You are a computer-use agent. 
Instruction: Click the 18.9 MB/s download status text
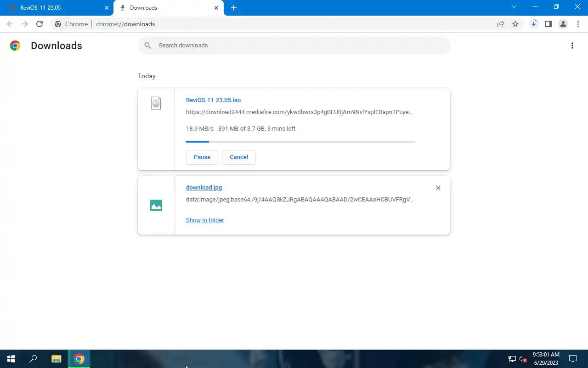tap(241, 128)
